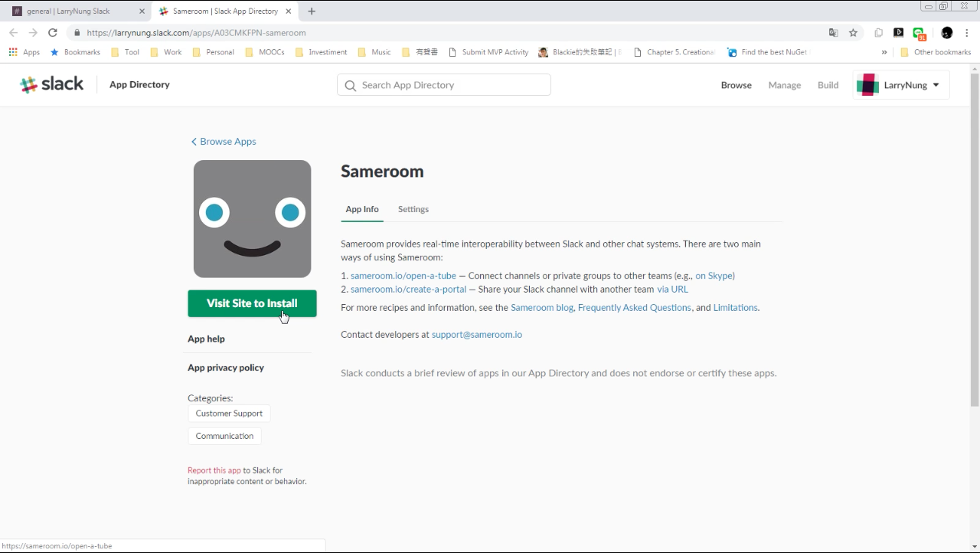This screenshot has height=553, width=980.
Task: Open Chrome menu three-dots icon
Action: coord(968,33)
